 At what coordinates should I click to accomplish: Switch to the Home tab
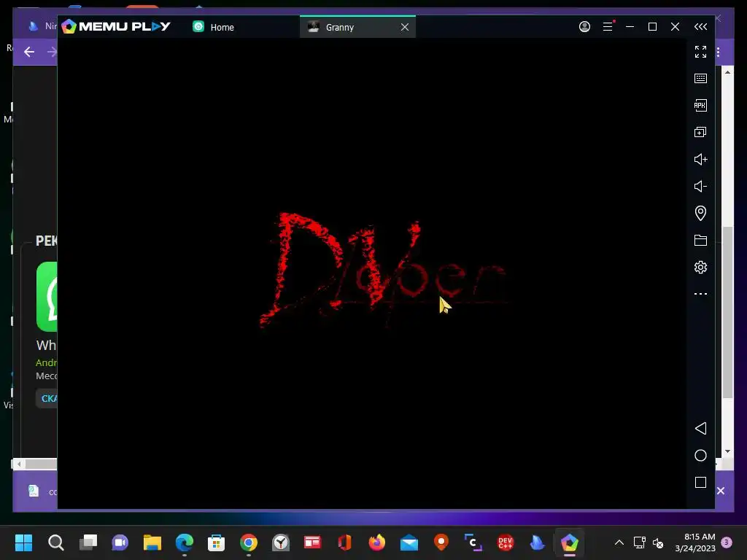(x=214, y=27)
